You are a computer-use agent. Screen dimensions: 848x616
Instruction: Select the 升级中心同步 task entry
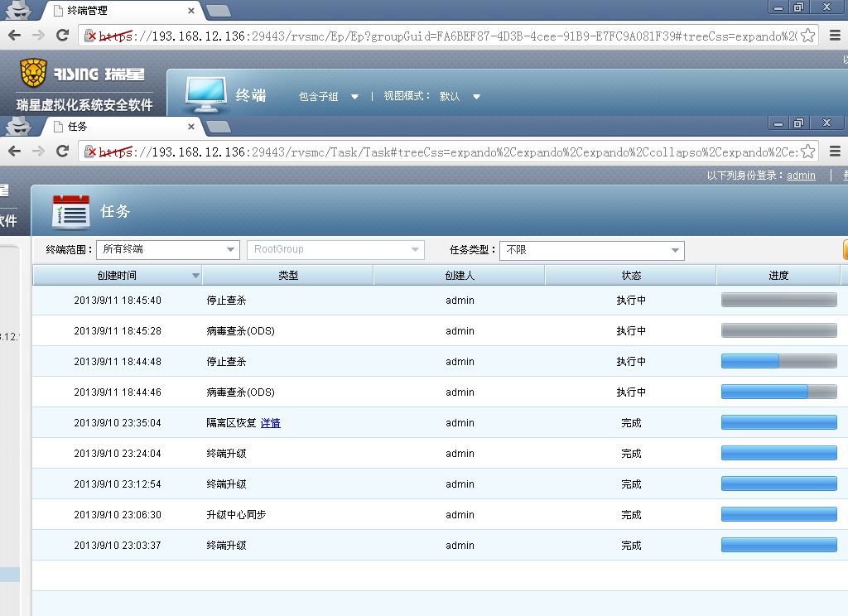[x=236, y=515]
